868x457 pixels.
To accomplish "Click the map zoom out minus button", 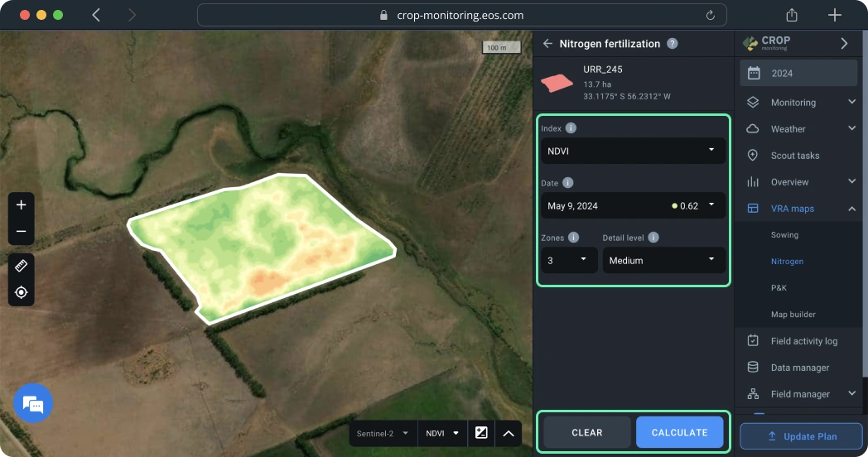I will coord(22,232).
